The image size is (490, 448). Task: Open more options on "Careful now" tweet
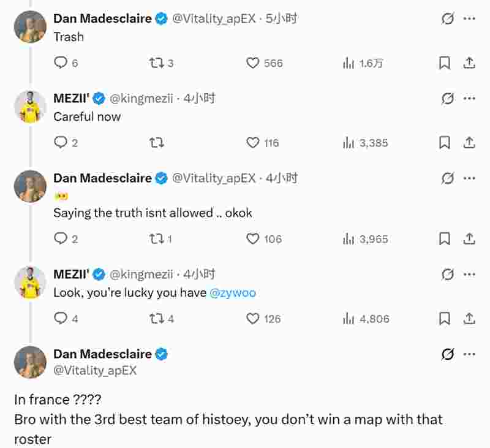pyautogui.click(x=469, y=99)
